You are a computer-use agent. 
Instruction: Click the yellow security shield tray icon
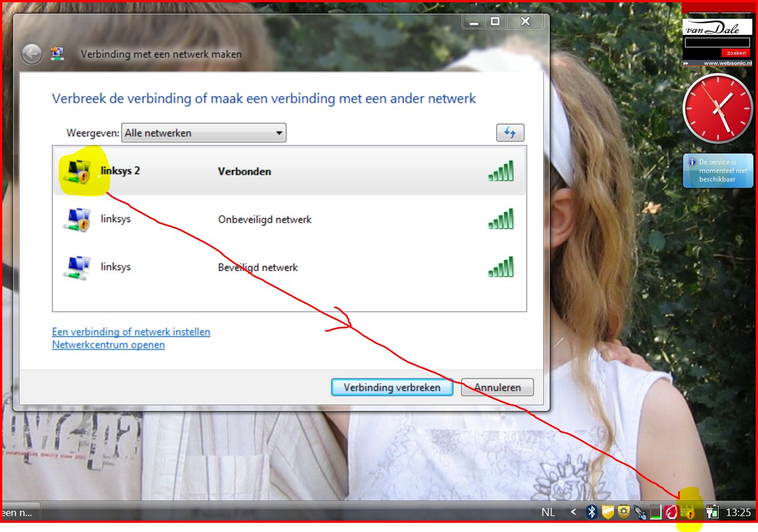click(607, 512)
